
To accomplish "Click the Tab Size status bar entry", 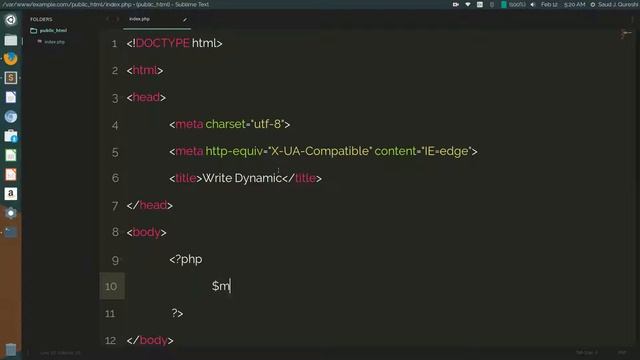I will [587, 353].
